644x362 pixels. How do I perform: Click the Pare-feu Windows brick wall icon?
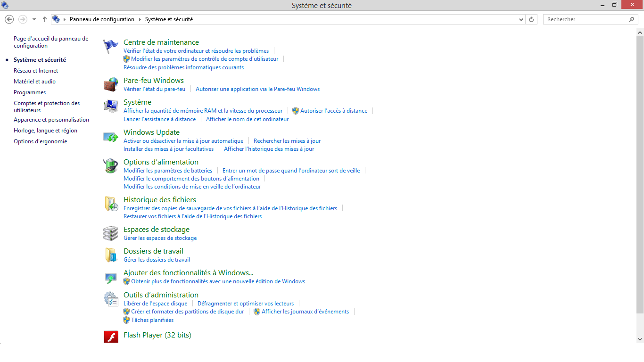click(111, 84)
